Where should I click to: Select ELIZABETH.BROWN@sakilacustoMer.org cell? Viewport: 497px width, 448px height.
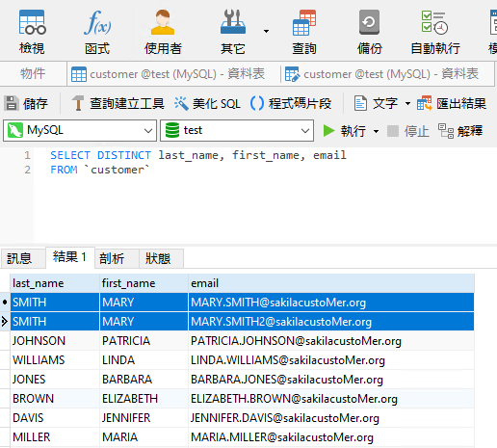click(331, 399)
